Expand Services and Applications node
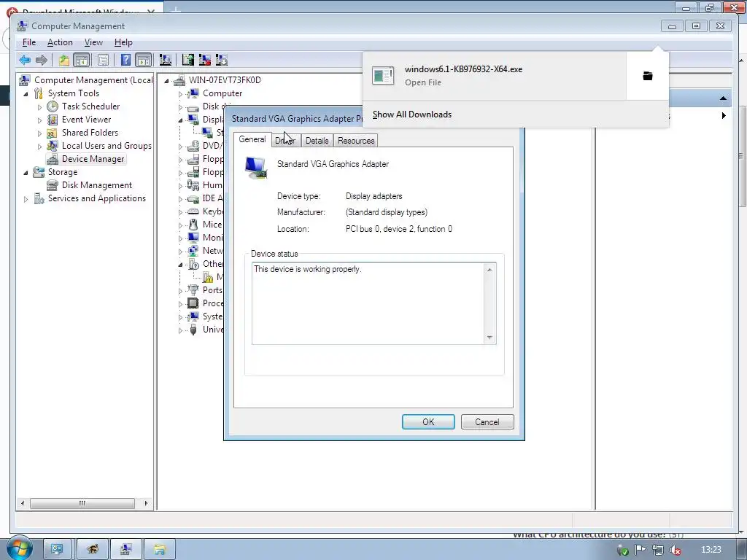The width and height of the screenshot is (747, 560). tap(26, 199)
